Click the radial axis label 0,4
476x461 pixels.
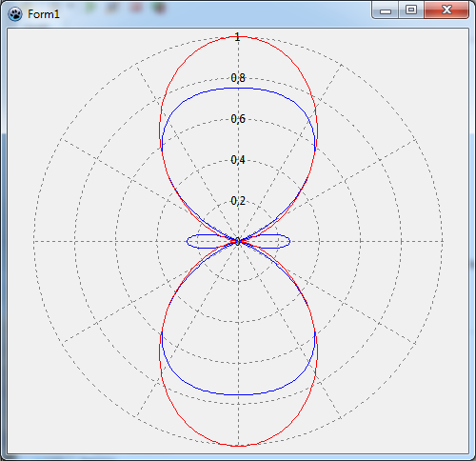pyautogui.click(x=238, y=160)
